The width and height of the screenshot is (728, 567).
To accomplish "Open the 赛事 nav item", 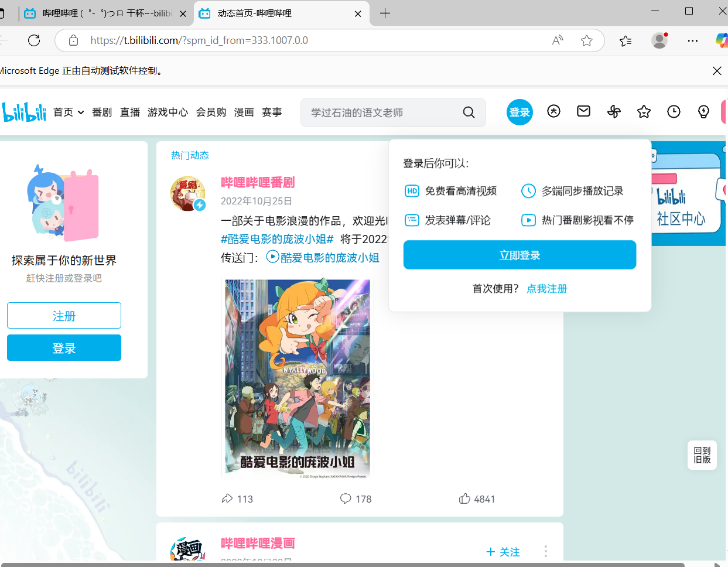I will click(x=272, y=112).
